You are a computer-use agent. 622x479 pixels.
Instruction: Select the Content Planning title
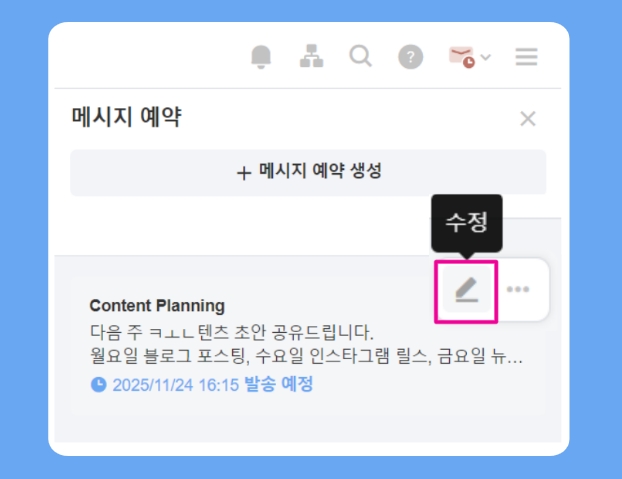(x=157, y=306)
